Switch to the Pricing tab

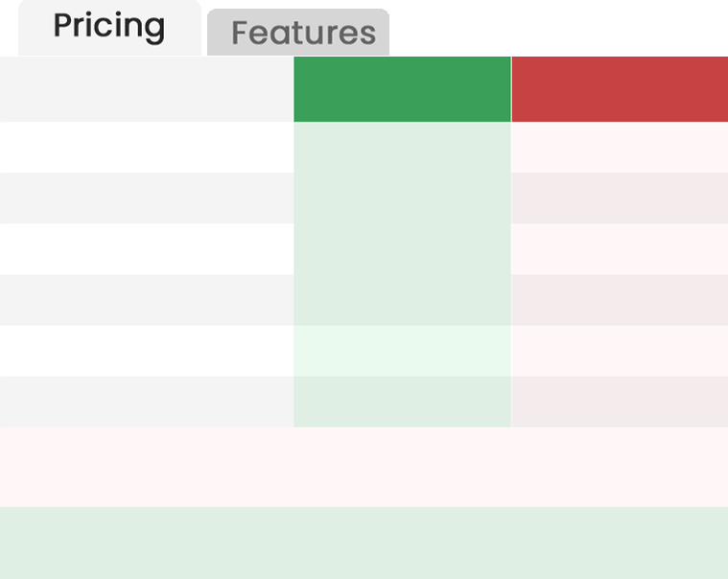[x=108, y=27]
